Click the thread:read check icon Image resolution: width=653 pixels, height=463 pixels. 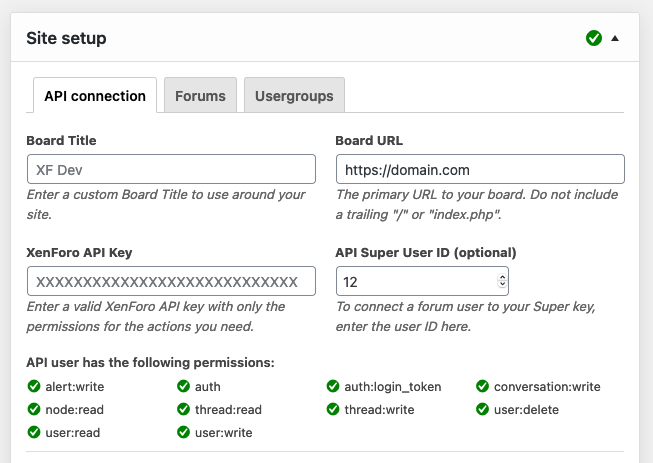tap(184, 410)
